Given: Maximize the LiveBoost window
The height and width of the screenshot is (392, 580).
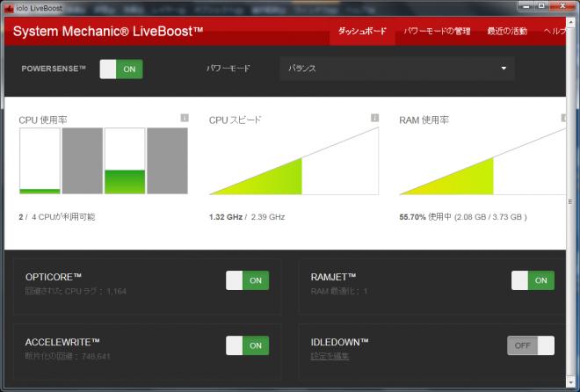Looking at the screenshot, I should coord(541,6).
